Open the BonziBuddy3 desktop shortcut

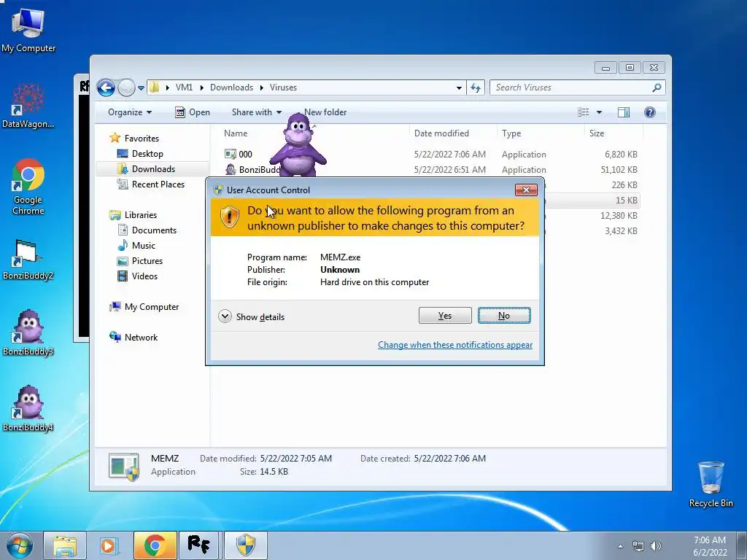click(28, 332)
